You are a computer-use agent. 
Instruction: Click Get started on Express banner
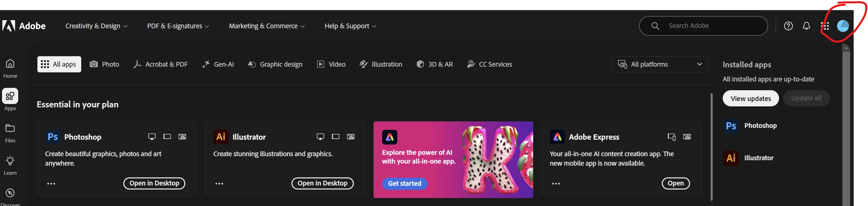click(405, 184)
